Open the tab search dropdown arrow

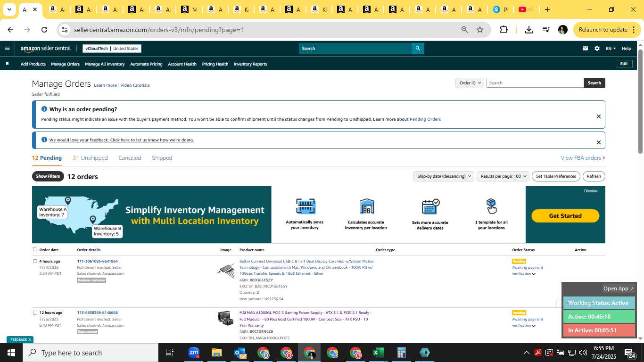(x=9, y=9)
